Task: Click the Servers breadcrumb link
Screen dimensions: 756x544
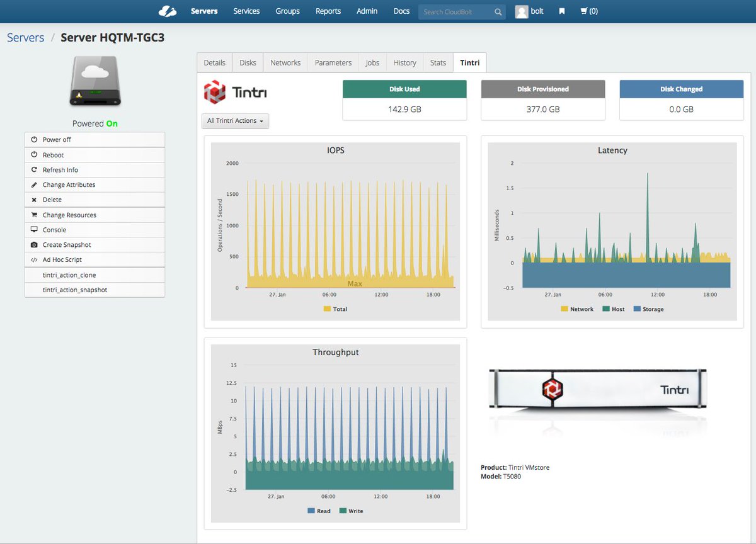Action: click(x=26, y=38)
